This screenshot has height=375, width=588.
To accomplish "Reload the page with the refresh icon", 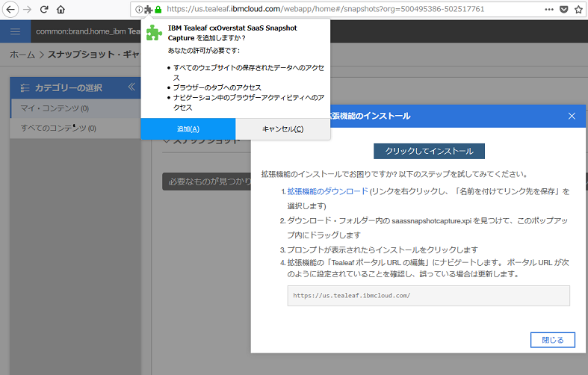I will pos(44,10).
